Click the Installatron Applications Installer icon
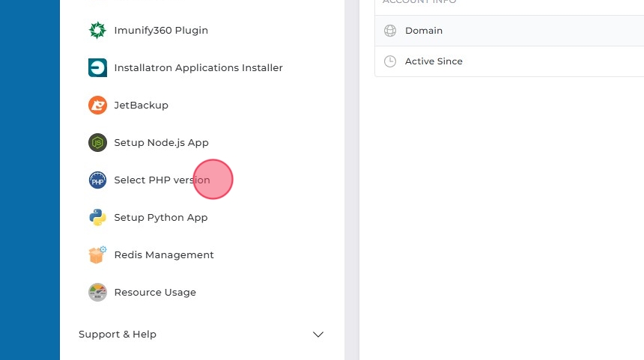The width and height of the screenshot is (644, 360). (97, 68)
